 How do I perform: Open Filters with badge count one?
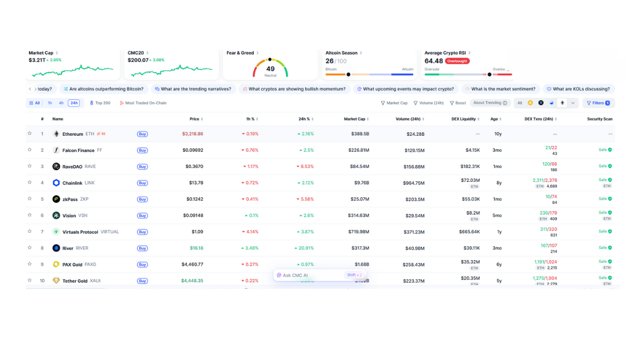[x=598, y=102]
